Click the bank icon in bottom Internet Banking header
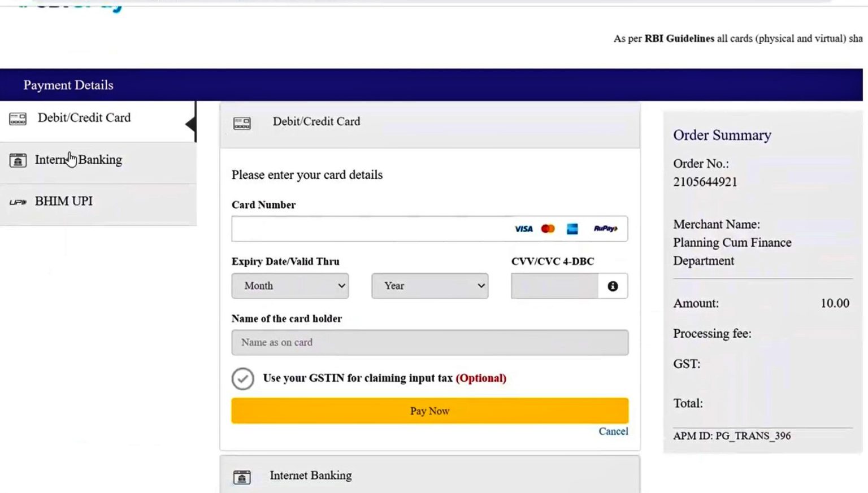 (242, 477)
